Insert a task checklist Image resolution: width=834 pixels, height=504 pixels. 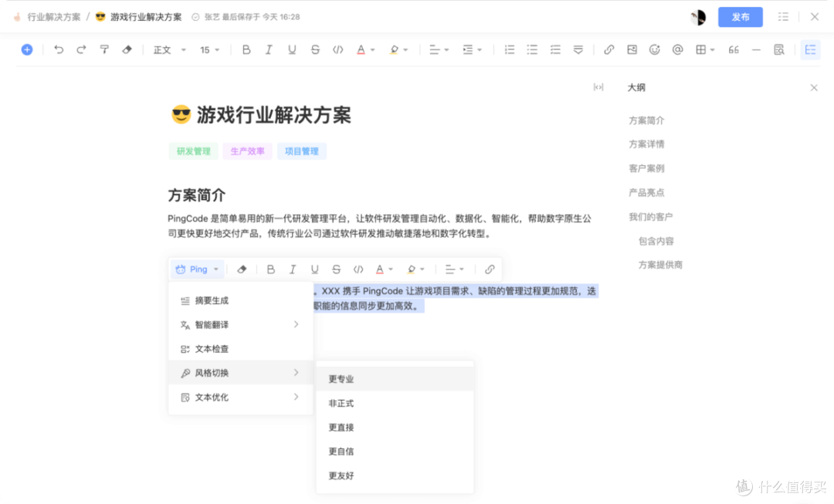555,50
